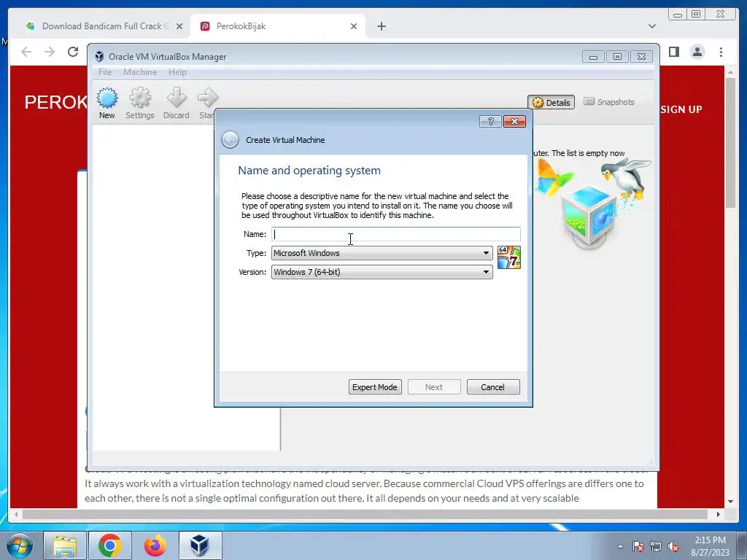Open Chrome's three-dot menu
The width and height of the screenshot is (747, 560).
pos(721,52)
